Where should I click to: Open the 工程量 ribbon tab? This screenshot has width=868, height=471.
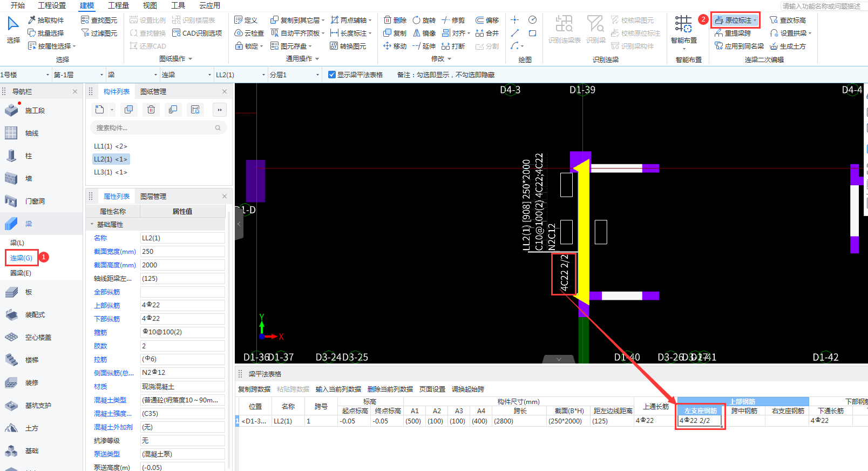pos(118,5)
